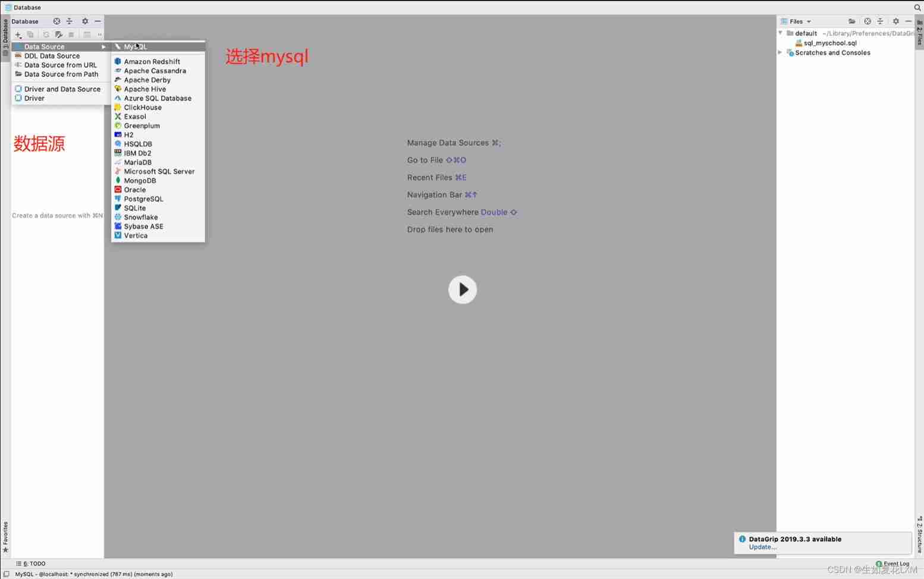
Task: Choose H2 database entry
Action: point(158,135)
